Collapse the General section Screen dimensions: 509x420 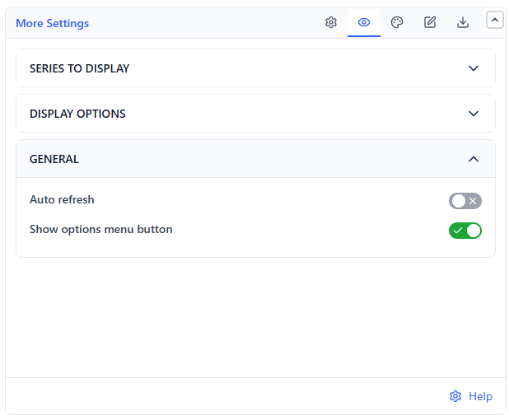pos(255,159)
